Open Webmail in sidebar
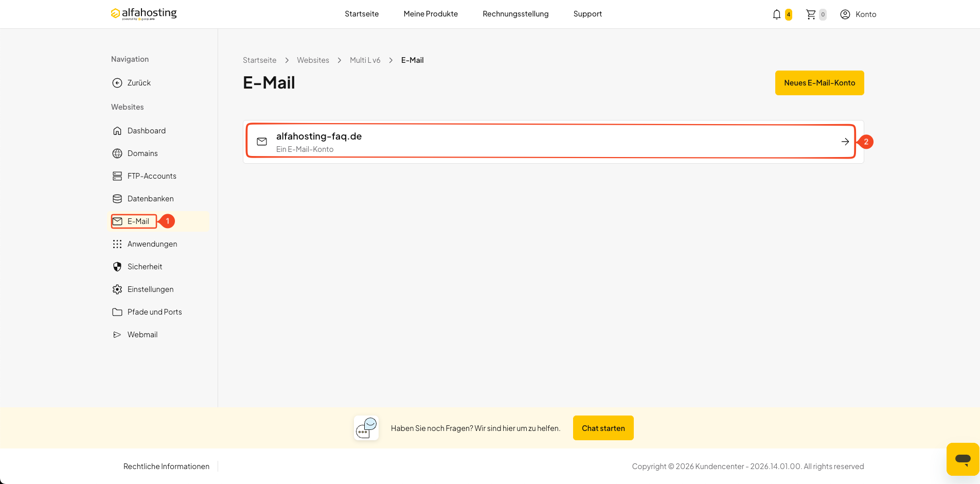Viewport: 980px width, 484px height. point(142,335)
